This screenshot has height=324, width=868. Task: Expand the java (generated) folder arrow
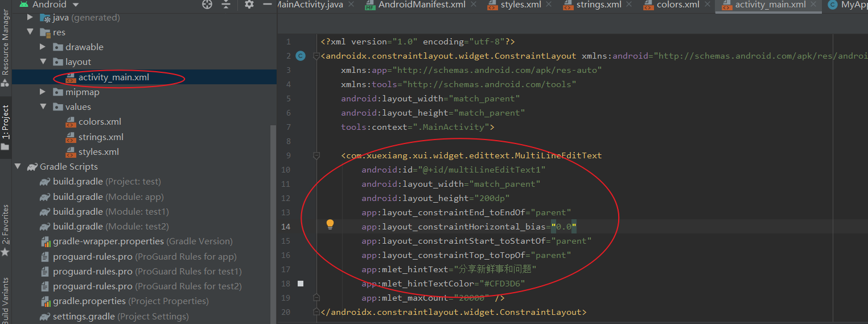tap(30, 18)
